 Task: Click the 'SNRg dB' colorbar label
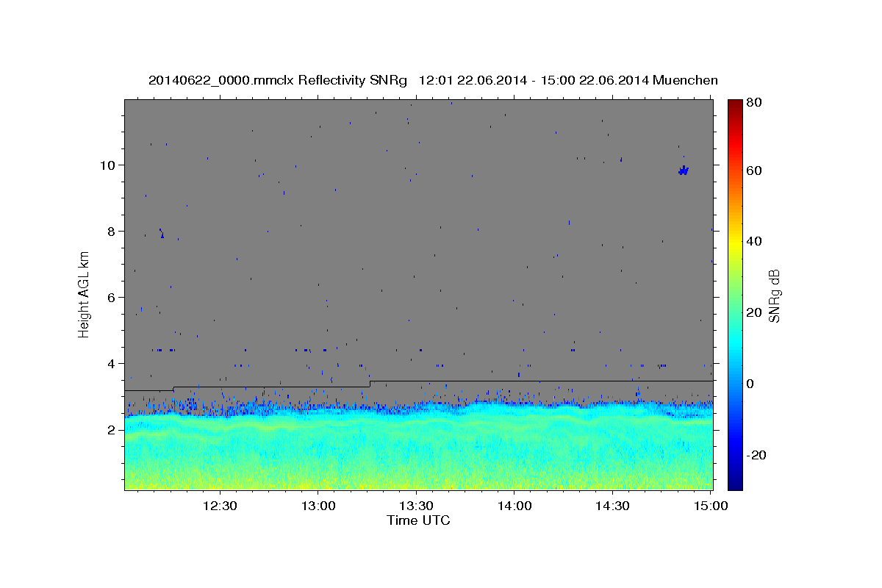point(774,295)
